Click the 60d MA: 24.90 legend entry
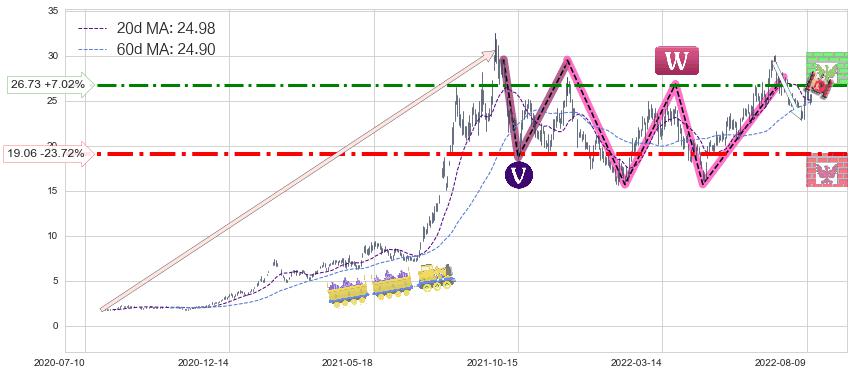 click(147, 50)
